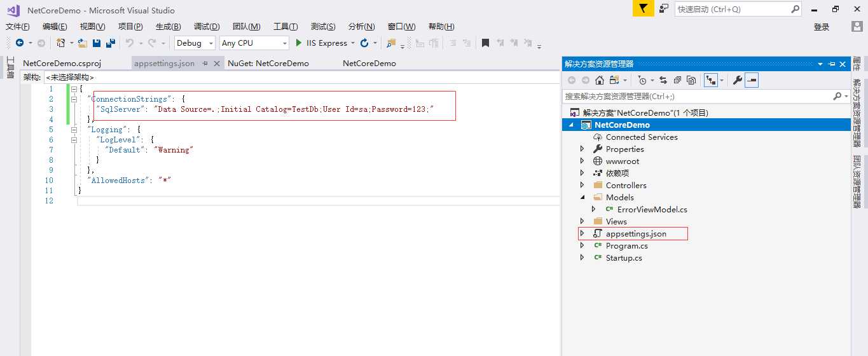Click the Save All icon in the toolbar
The image size is (868, 356).
(x=111, y=43)
